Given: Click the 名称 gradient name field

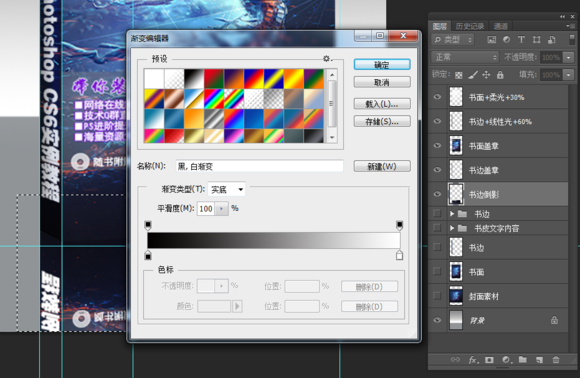Looking at the screenshot, I should click(259, 166).
